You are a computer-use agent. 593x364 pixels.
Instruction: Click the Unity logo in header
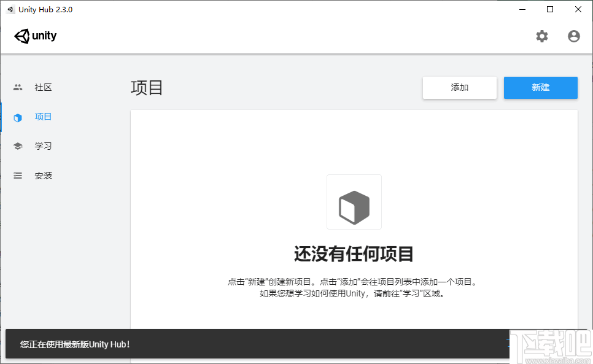(35, 36)
